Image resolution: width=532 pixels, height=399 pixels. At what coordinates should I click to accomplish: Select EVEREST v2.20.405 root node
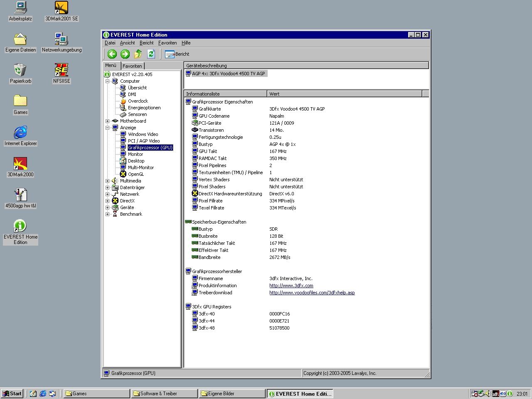(x=132, y=74)
